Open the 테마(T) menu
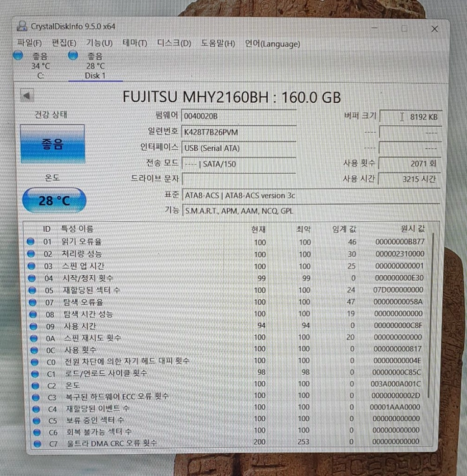Image resolution: width=467 pixels, height=476 pixels. [134, 43]
